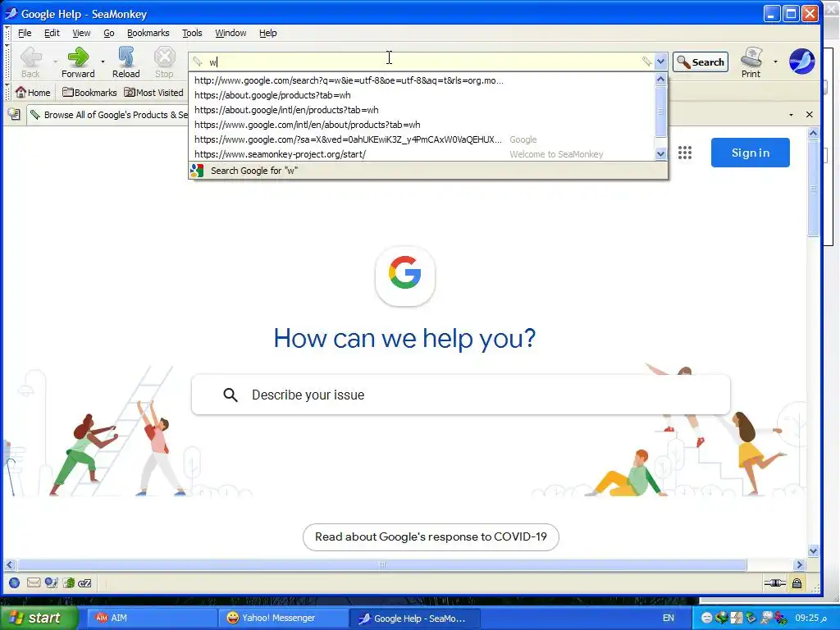Open the Tools menu
840x630 pixels.
pyautogui.click(x=192, y=33)
